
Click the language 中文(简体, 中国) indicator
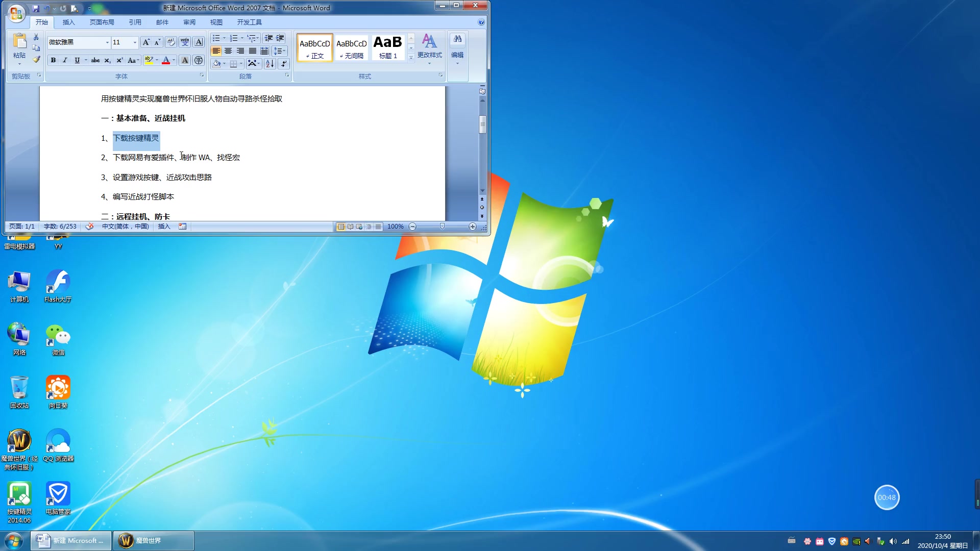tap(125, 227)
